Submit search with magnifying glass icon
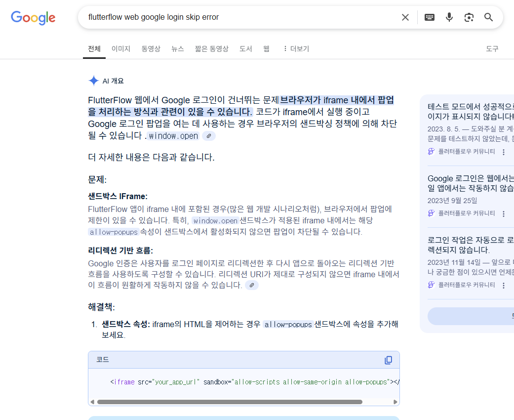The width and height of the screenshot is (514, 420). tap(488, 17)
